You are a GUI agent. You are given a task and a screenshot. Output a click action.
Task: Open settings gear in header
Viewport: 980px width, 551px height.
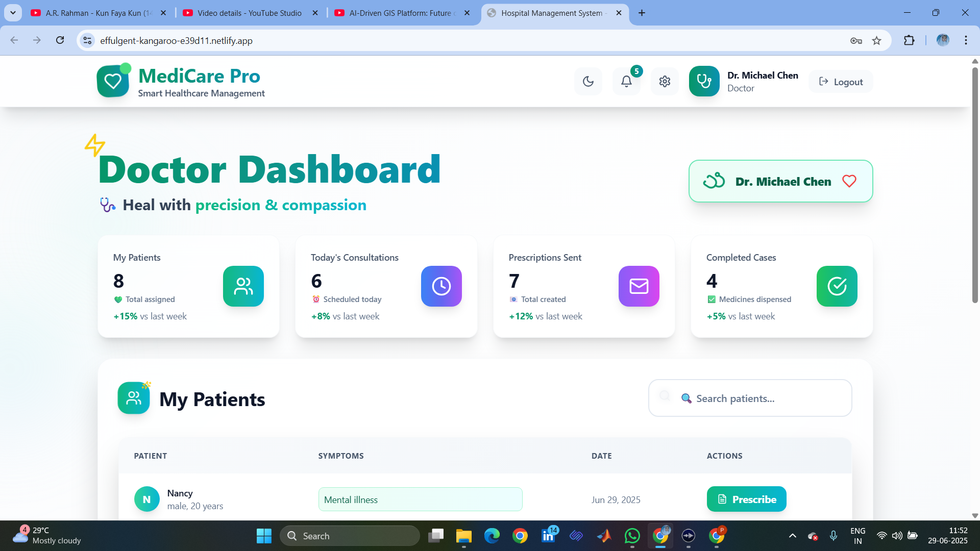665,82
